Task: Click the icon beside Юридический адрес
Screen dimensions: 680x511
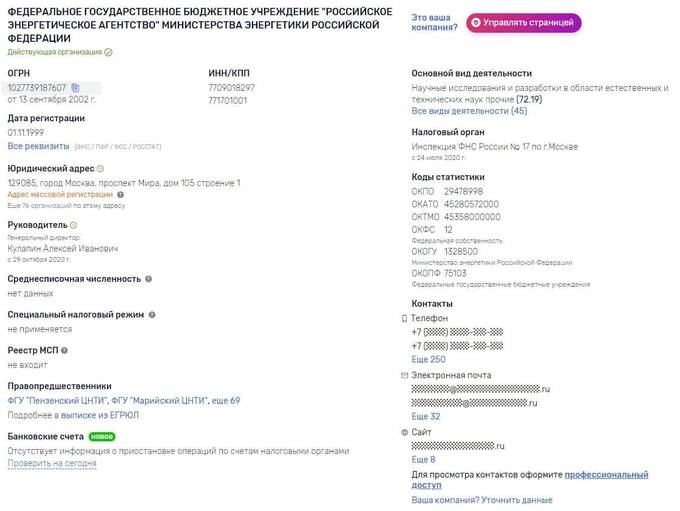Action: tap(100, 169)
